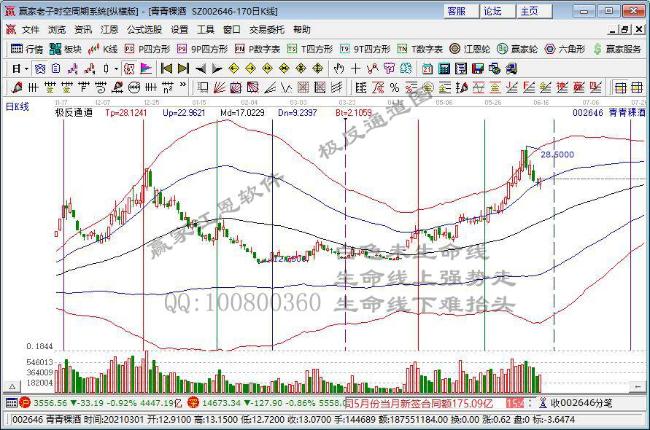650x430 pixels.
Task: Launch the 赢家轮 wheel tool
Action: [517, 49]
